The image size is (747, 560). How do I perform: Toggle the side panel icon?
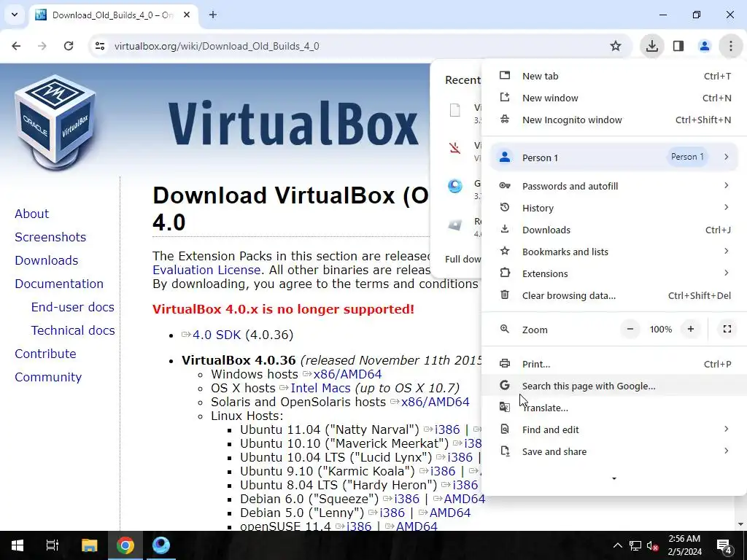pos(678,46)
